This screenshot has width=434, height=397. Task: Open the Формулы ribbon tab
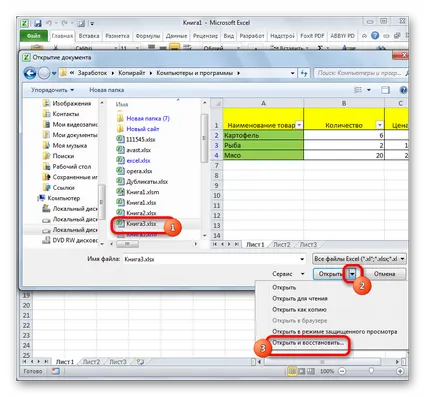tap(148, 36)
